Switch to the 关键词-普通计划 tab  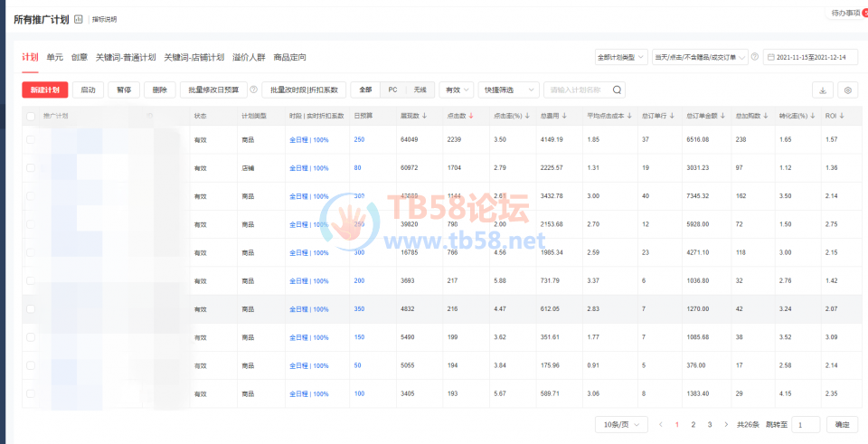coord(126,57)
